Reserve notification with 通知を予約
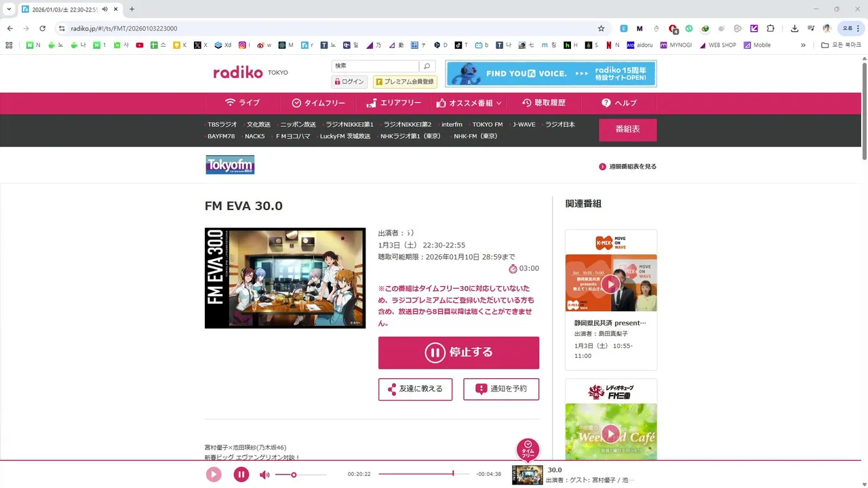868x488 pixels. [x=501, y=389]
